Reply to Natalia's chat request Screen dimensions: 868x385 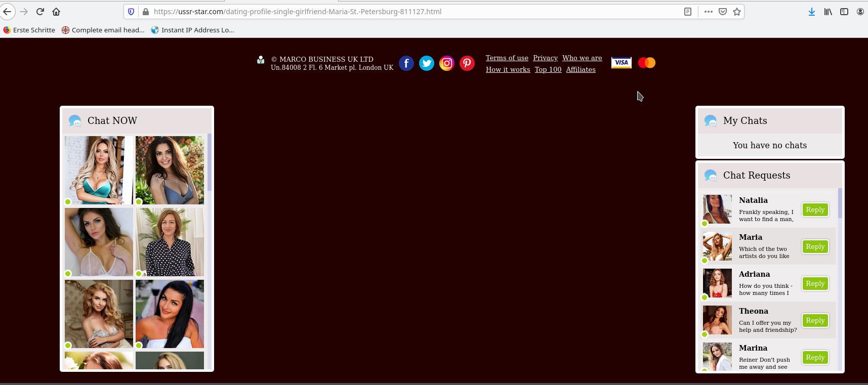click(815, 210)
